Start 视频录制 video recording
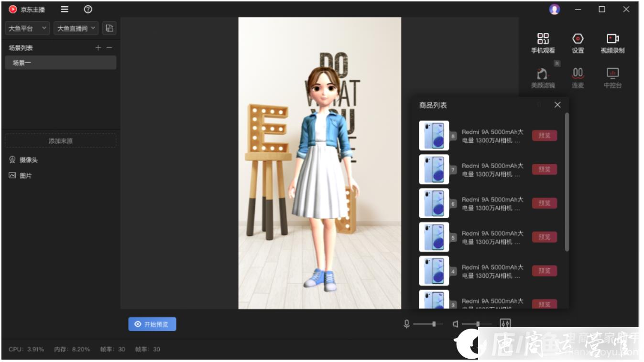The width and height of the screenshot is (644, 362). tap(612, 43)
